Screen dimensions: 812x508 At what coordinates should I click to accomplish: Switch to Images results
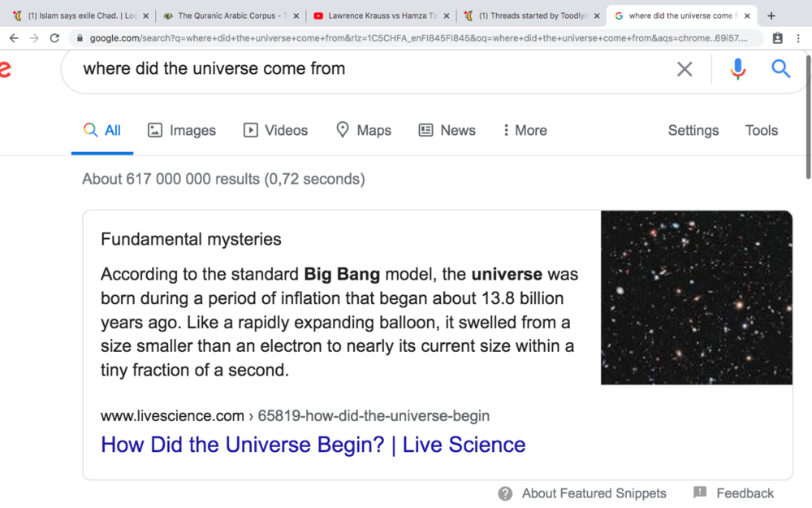click(x=182, y=130)
